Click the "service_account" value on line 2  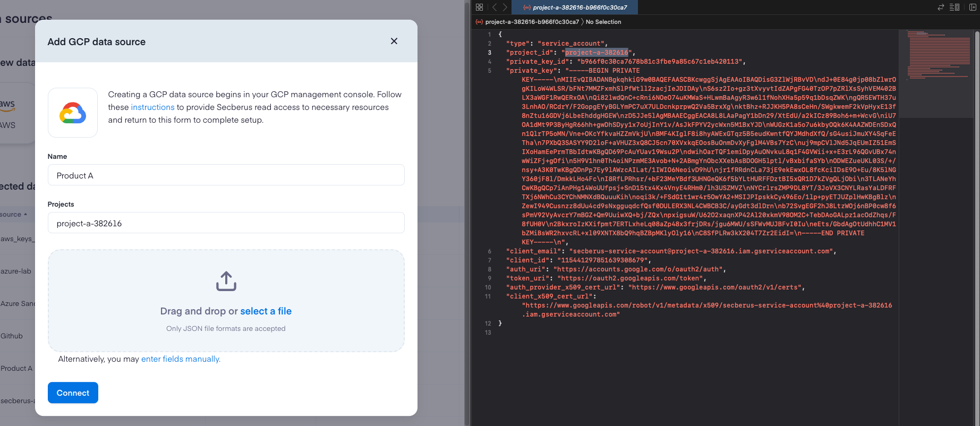(x=570, y=44)
